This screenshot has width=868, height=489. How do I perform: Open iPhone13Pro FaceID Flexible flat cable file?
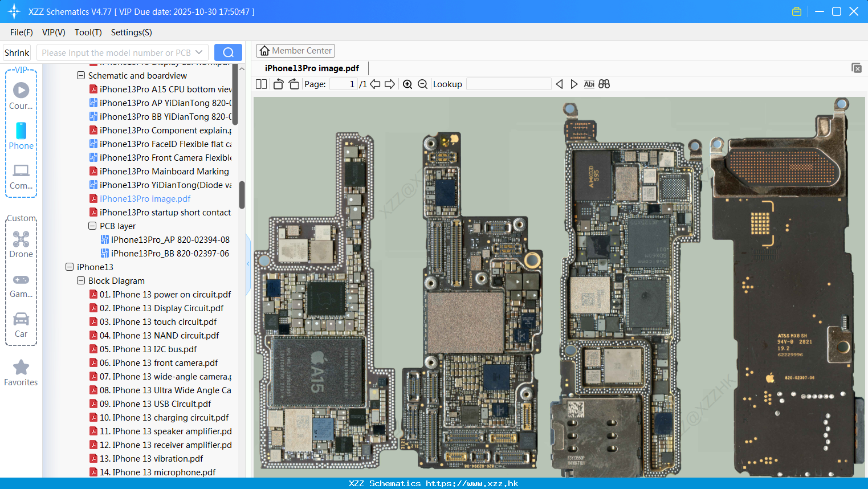pyautogui.click(x=161, y=144)
